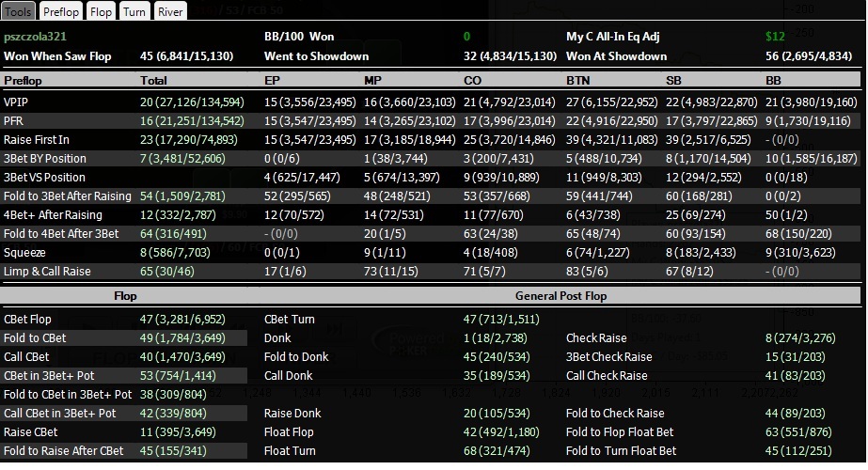Open the Tools tab

(18, 11)
